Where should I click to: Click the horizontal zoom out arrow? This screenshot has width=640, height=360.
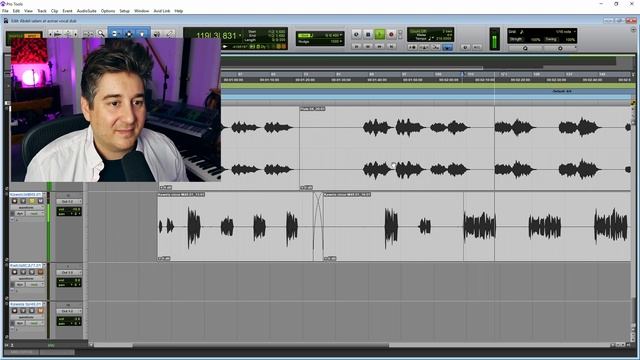(51, 34)
